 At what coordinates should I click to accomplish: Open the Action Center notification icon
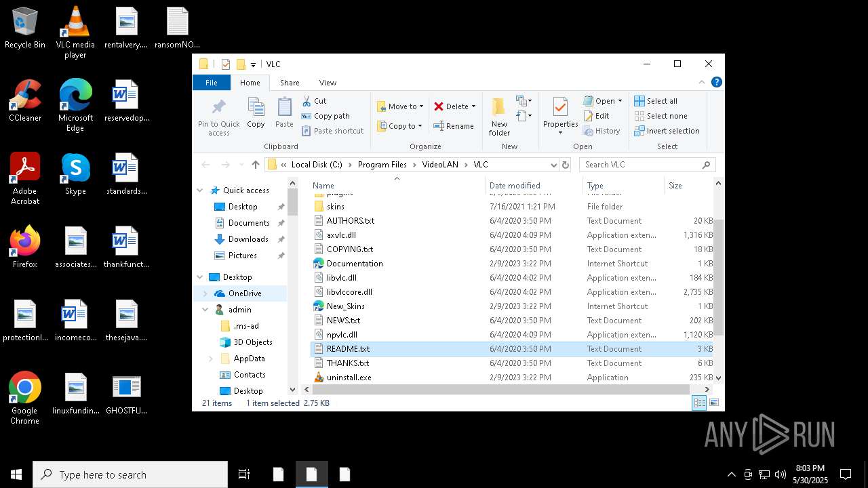(846, 474)
